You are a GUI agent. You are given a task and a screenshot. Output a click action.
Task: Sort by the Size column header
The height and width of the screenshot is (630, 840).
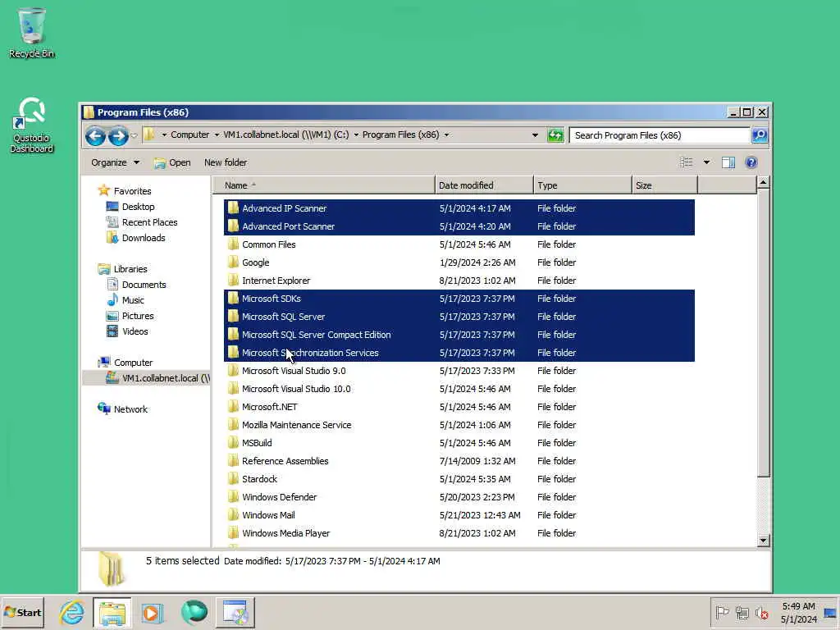pos(664,185)
